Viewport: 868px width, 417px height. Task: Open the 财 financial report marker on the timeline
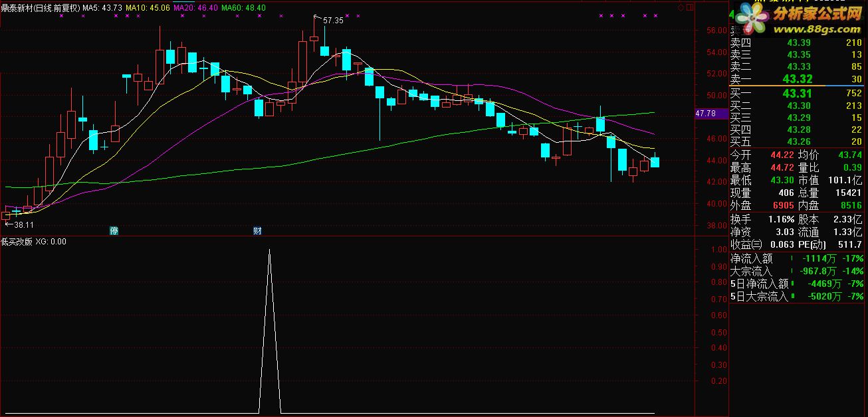click(x=257, y=230)
